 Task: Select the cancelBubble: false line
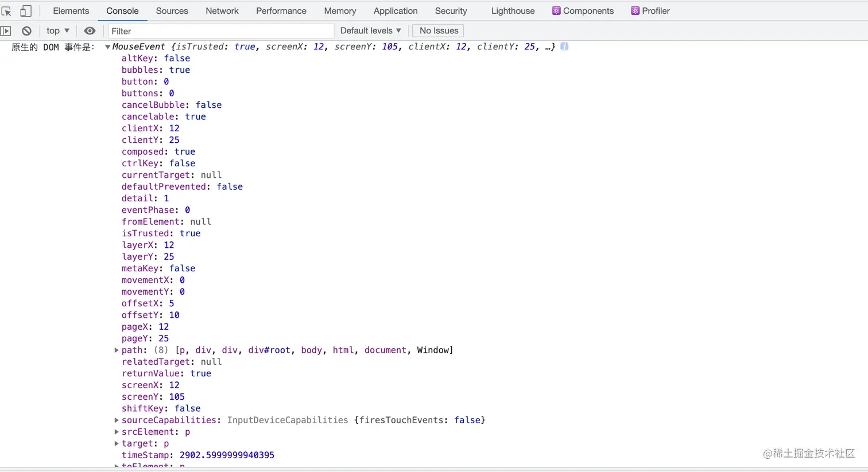[x=172, y=105]
